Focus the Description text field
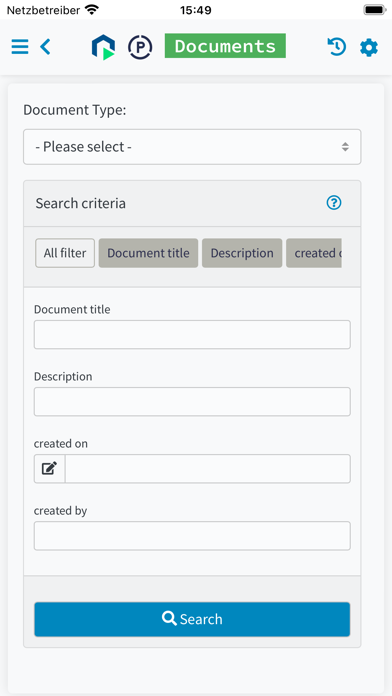 pyautogui.click(x=192, y=402)
